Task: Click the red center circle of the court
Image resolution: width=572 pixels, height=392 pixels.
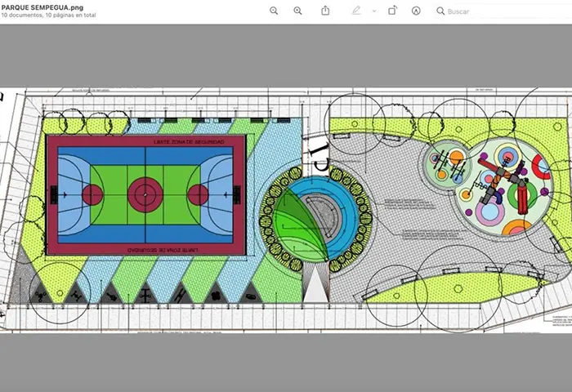Action: pyautogui.click(x=145, y=194)
